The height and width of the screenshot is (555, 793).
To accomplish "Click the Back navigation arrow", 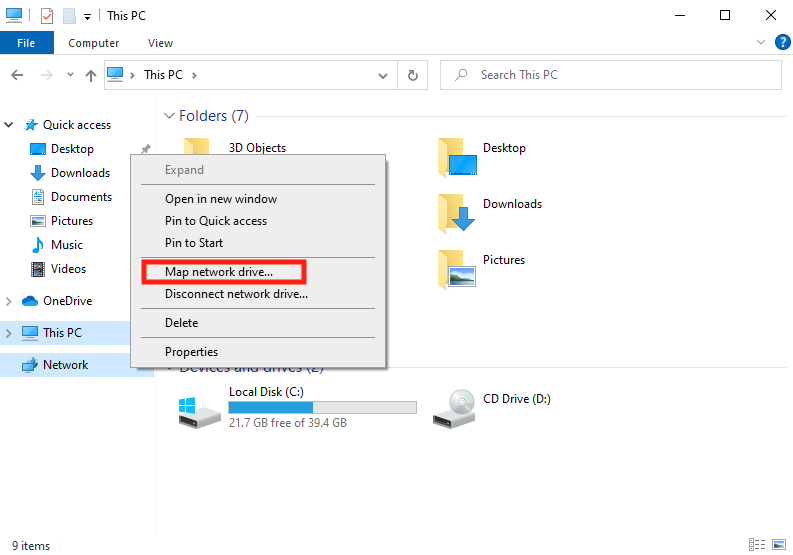I will pos(17,75).
